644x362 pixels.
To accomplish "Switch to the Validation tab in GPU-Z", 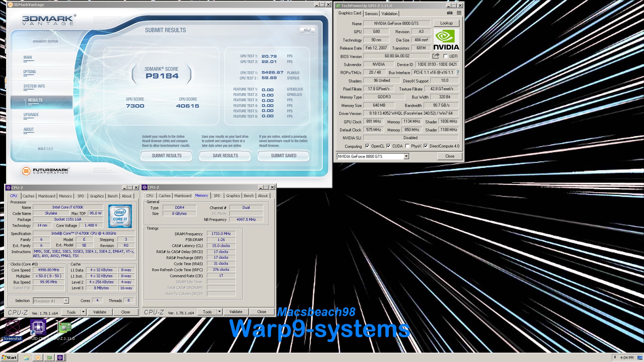I will click(389, 14).
